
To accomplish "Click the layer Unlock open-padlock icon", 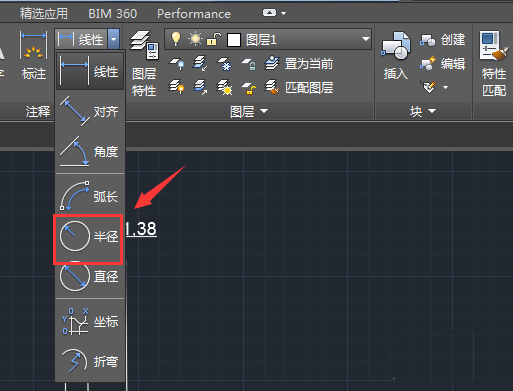I will [248, 88].
